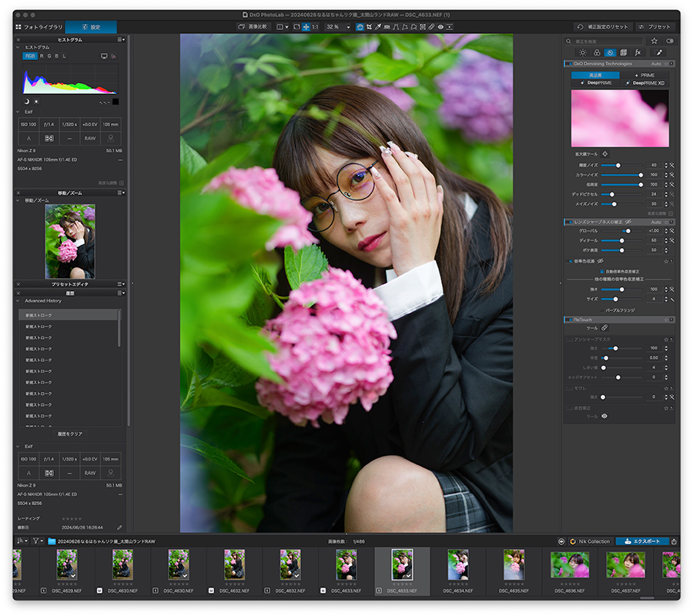Switch to the PhotoLibrary tab
This screenshot has width=693, height=616.
[x=39, y=27]
